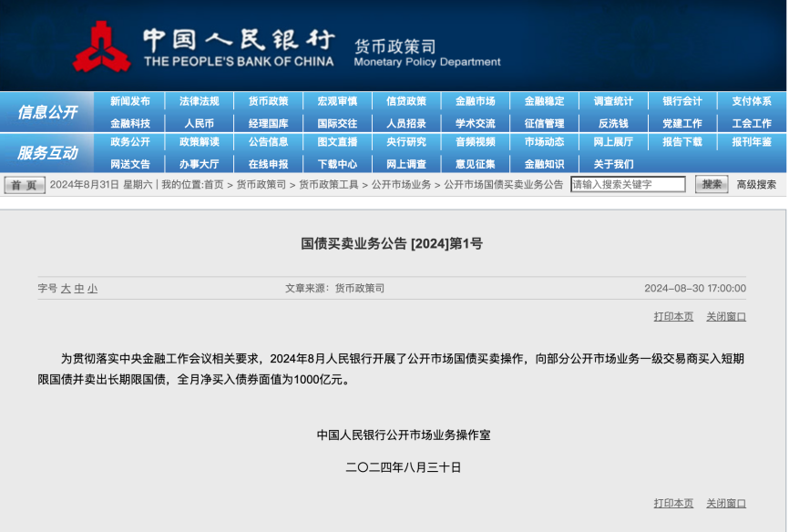Go to 支付体系 section
789x532 pixels.
point(752,101)
